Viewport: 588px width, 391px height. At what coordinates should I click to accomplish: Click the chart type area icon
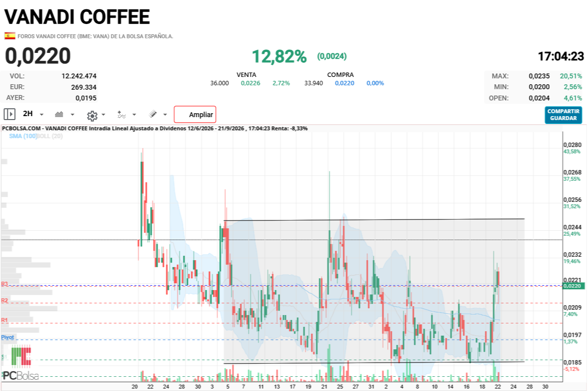point(59,114)
